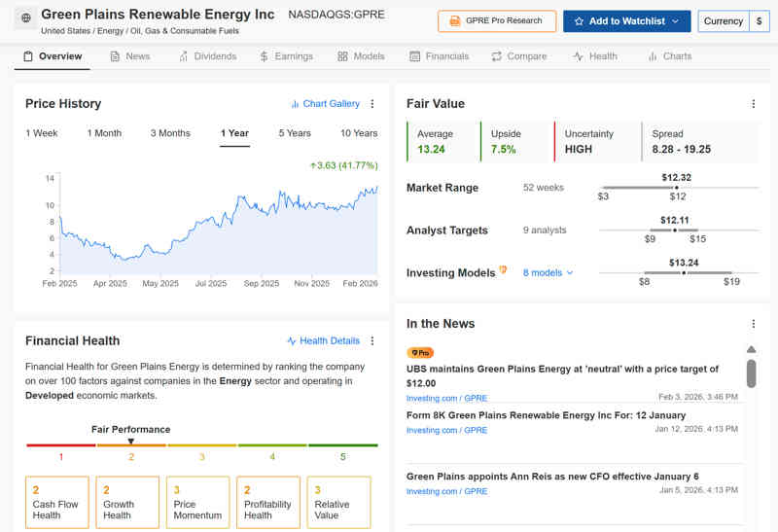Click the globe icon beside company name

[x=25, y=18]
